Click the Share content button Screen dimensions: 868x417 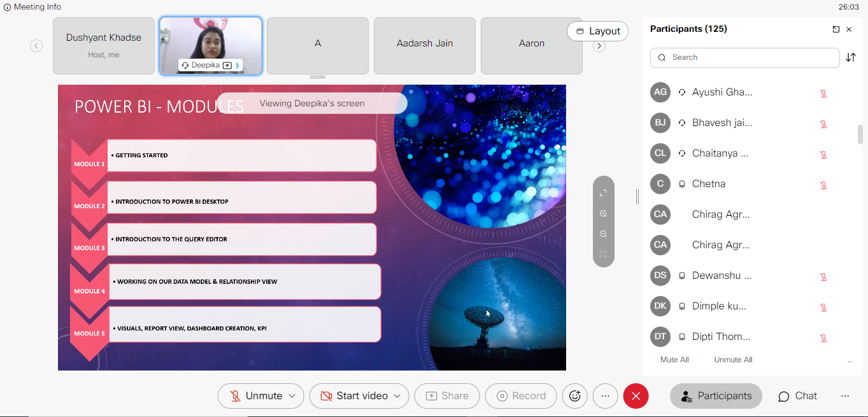[x=447, y=396]
